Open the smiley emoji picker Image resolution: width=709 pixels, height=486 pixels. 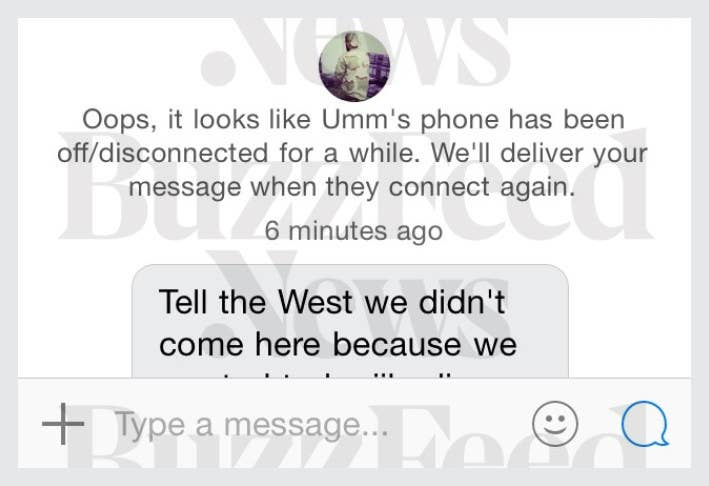pyautogui.click(x=555, y=424)
